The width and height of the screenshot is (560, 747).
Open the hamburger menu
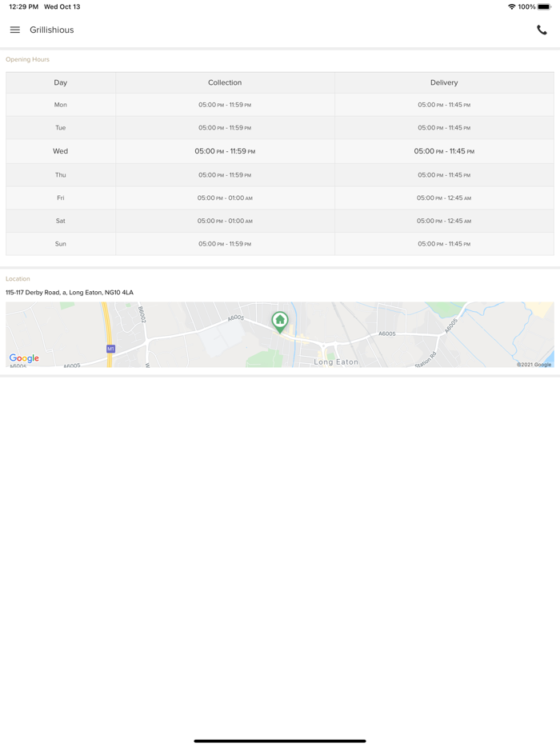click(x=15, y=30)
